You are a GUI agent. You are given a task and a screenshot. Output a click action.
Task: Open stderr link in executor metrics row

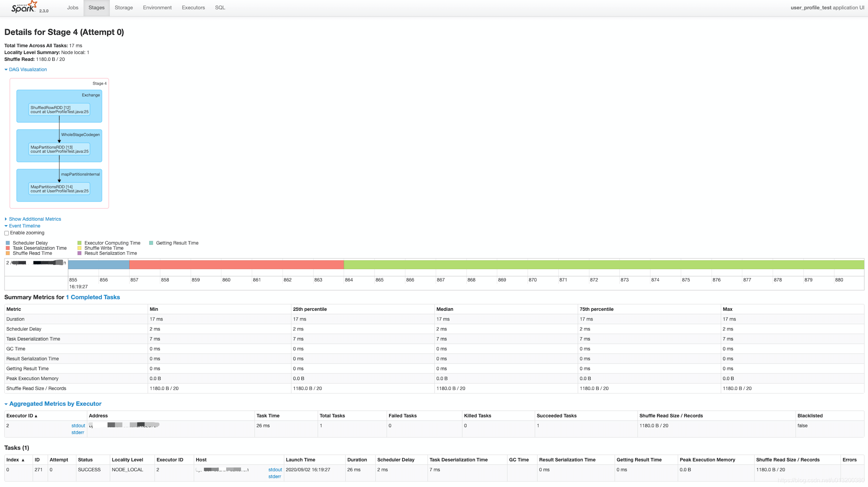[78, 432]
